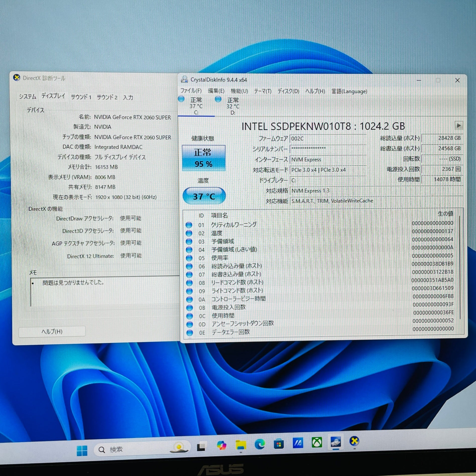Open the 機能(U) menu

(239, 91)
